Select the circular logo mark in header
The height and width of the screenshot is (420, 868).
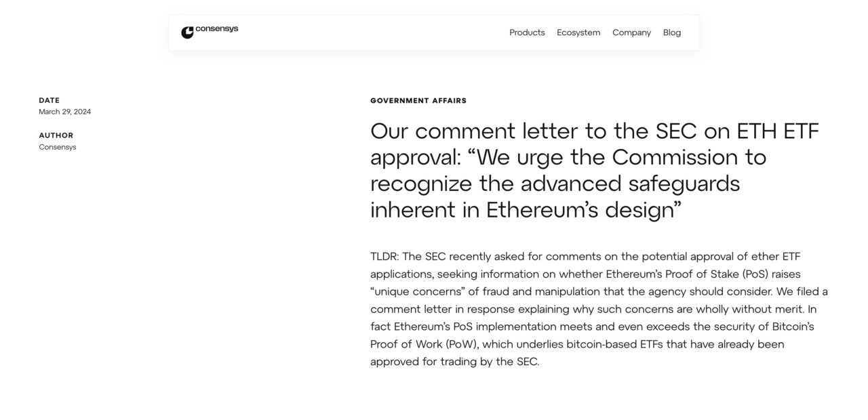(x=187, y=32)
